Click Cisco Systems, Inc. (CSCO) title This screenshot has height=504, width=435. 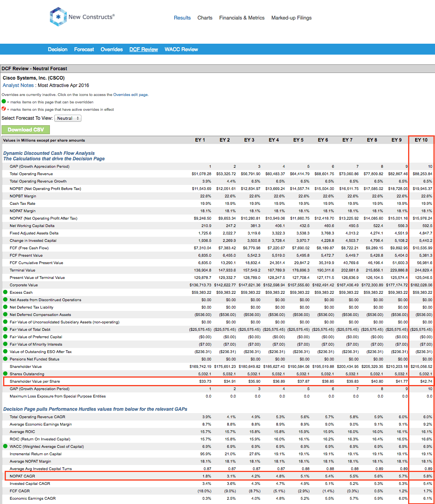(x=34, y=78)
